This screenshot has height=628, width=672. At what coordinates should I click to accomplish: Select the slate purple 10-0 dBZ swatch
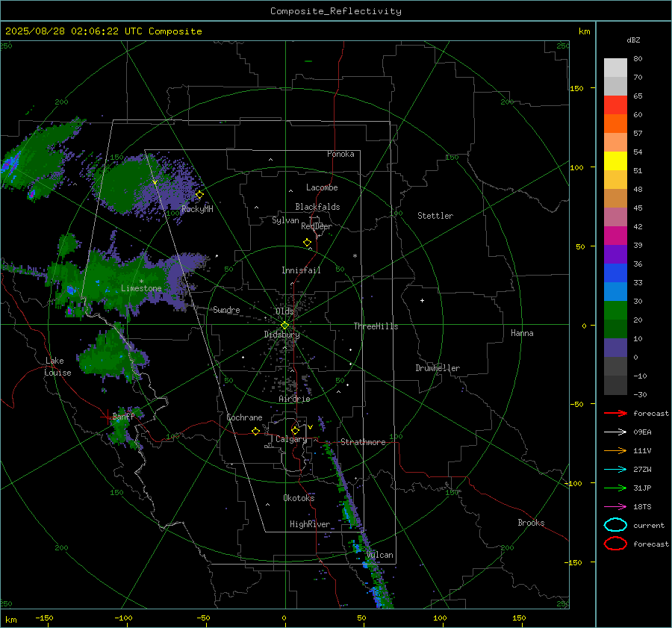(615, 348)
